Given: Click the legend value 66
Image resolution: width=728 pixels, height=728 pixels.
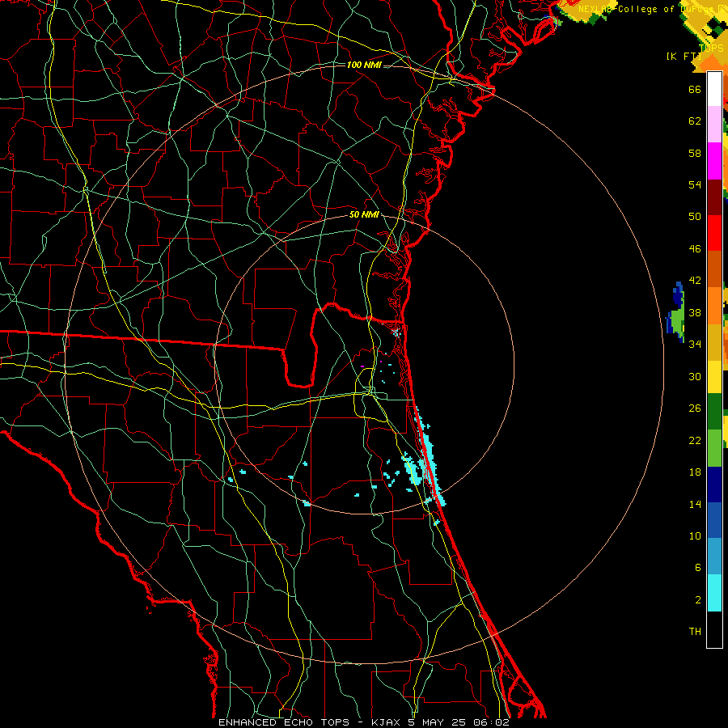Looking at the screenshot, I should pos(695,89).
